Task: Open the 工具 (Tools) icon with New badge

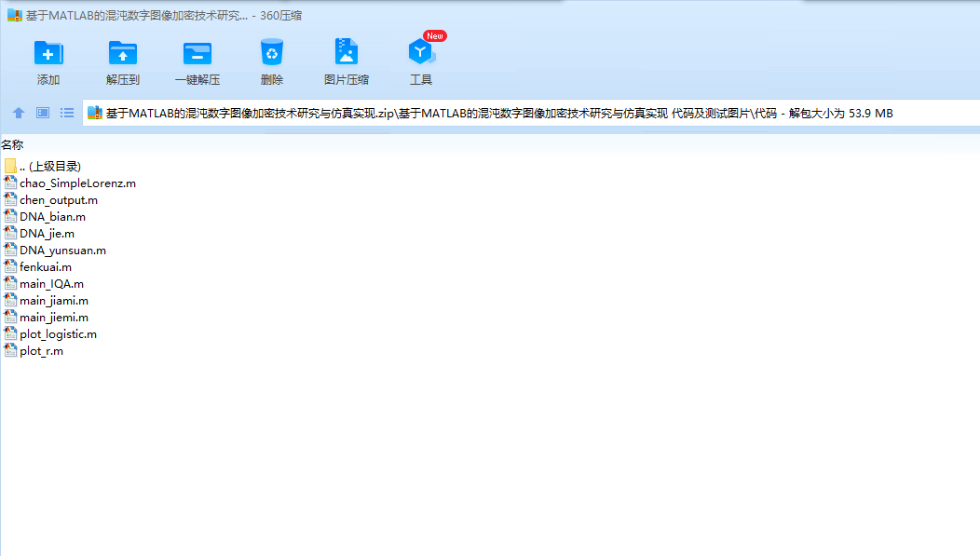Action: pos(422,52)
